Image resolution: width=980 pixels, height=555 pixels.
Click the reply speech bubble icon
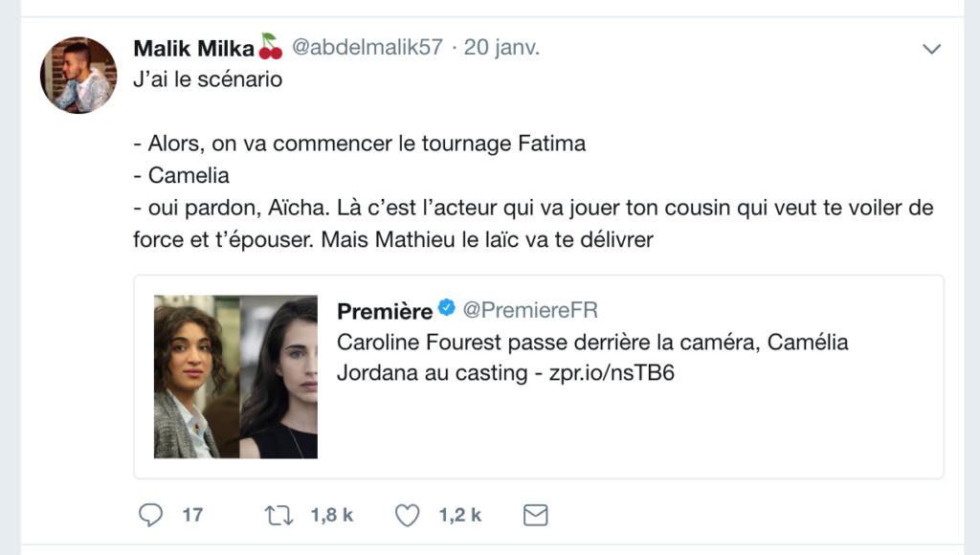click(151, 516)
